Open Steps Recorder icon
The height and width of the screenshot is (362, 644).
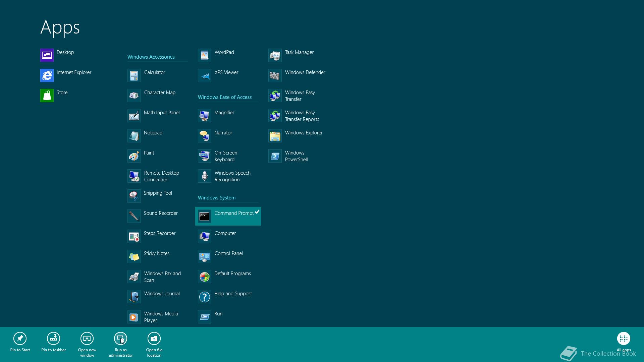point(134,236)
